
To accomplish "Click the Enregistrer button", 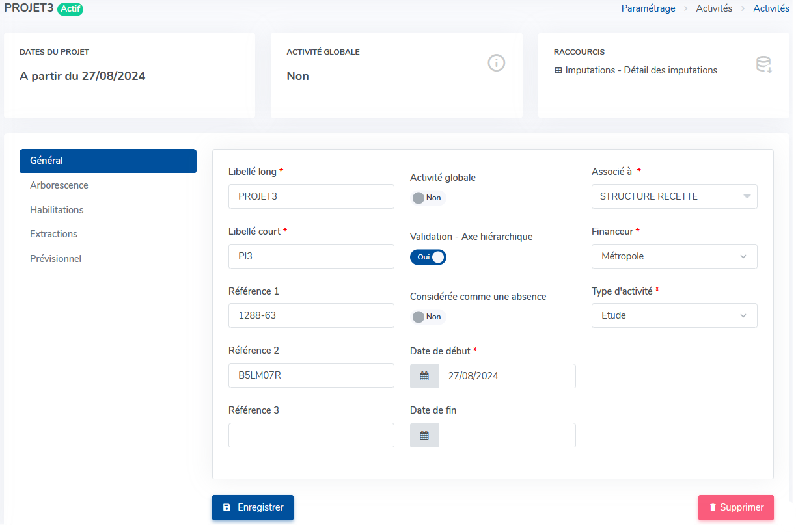I will pos(253,507).
